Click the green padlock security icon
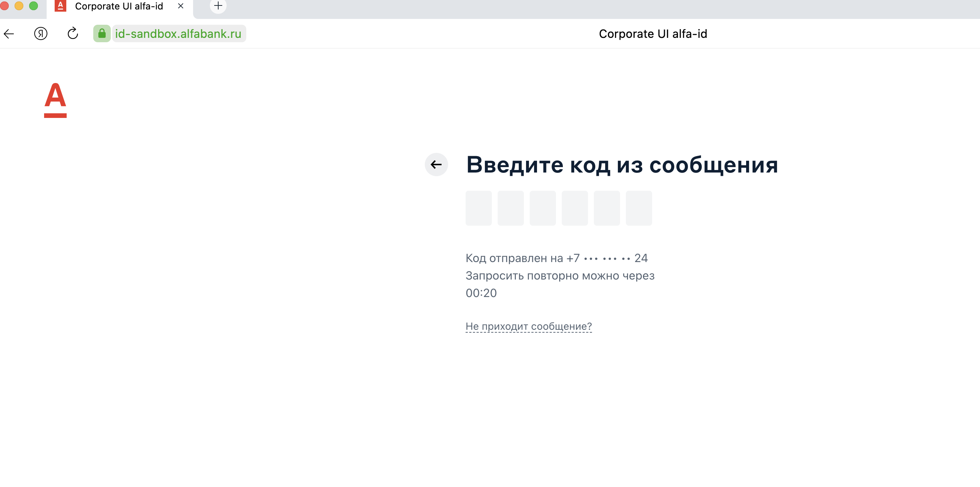This screenshot has height=487, width=980. (102, 34)
